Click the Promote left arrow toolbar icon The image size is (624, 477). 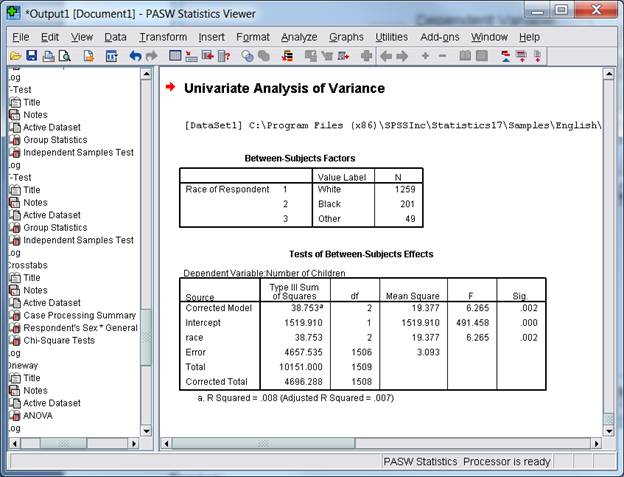tap(386, 56)
